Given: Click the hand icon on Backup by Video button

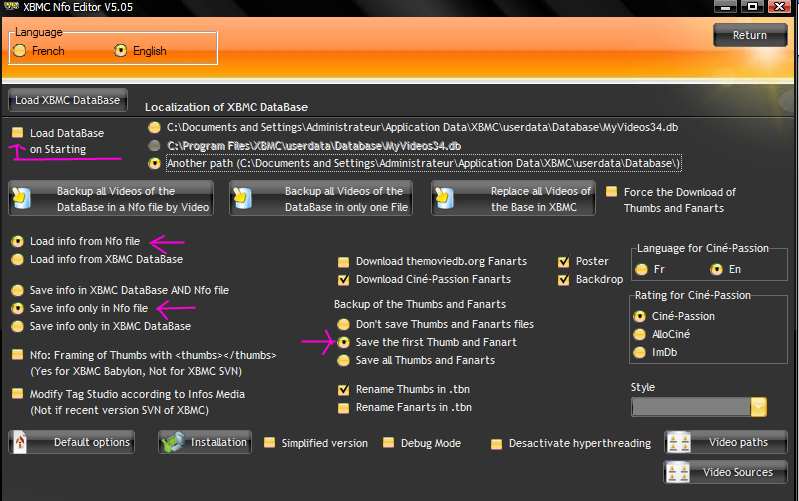Looking at the screenshot, I should coord(21,198).
